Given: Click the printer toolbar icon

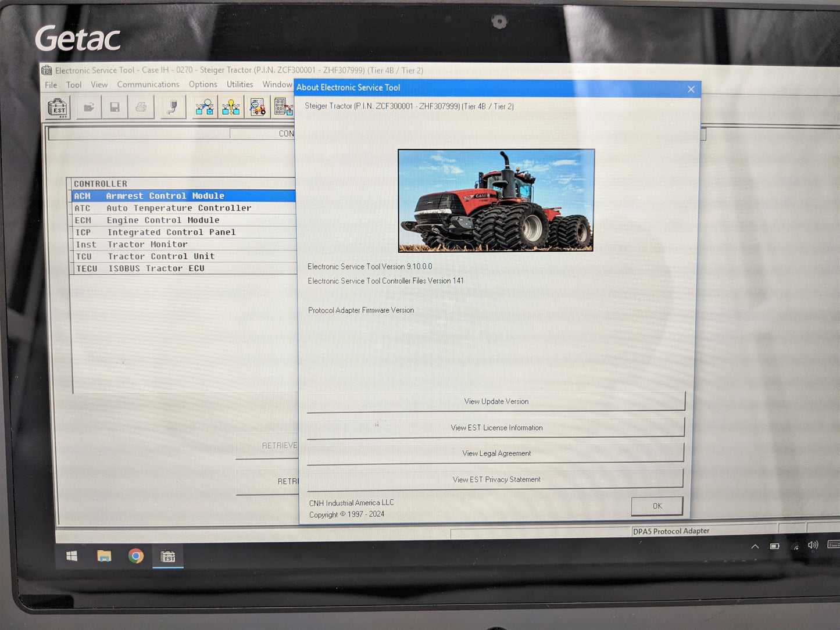Looking at the screenshot, I should click(x=141, y=108).
